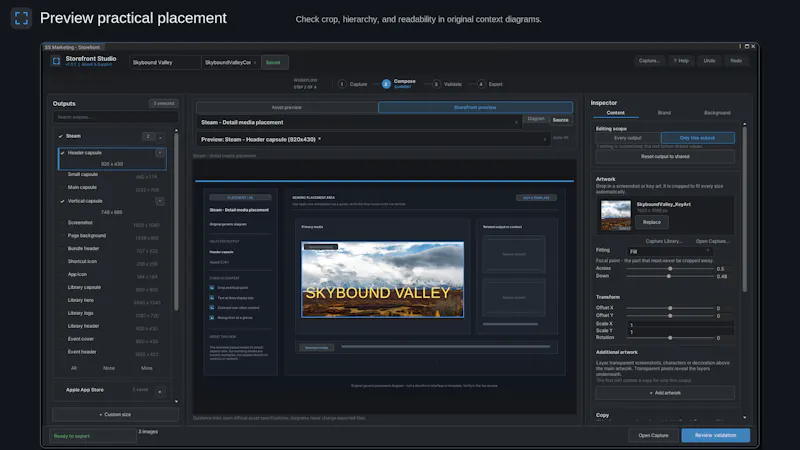This screenshot has height=450, width=800.
Task: Click the Storefront Studio logo icon
Action: 56,61
